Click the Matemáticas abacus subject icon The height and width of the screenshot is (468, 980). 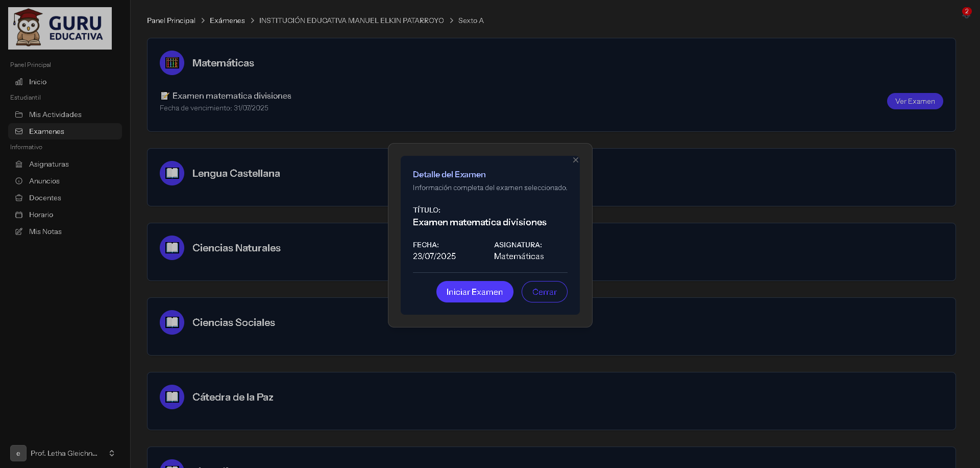[172, 63]
